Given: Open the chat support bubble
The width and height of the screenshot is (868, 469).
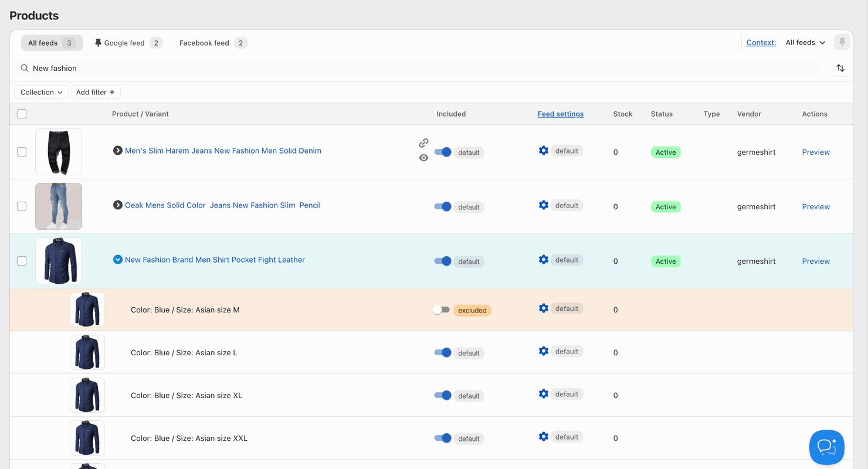Looking at the screenshot, I should pos(827,447).
